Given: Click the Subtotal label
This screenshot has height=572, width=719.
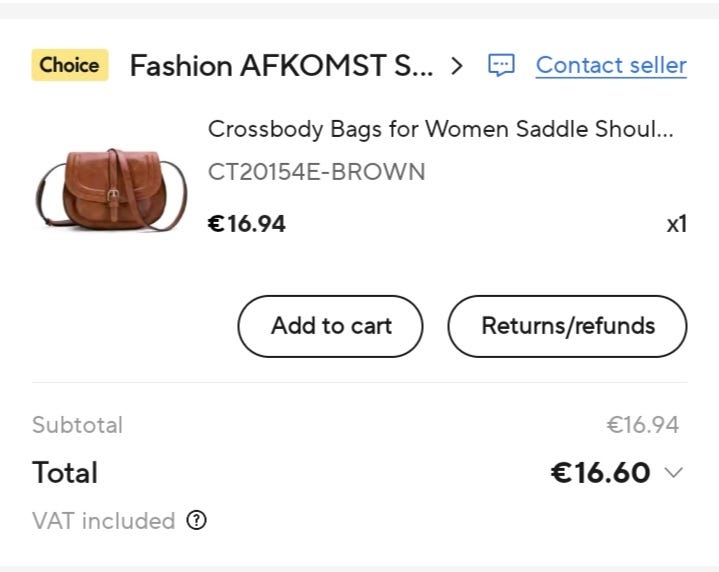Looking at the screenshot, I should point(77,425).
